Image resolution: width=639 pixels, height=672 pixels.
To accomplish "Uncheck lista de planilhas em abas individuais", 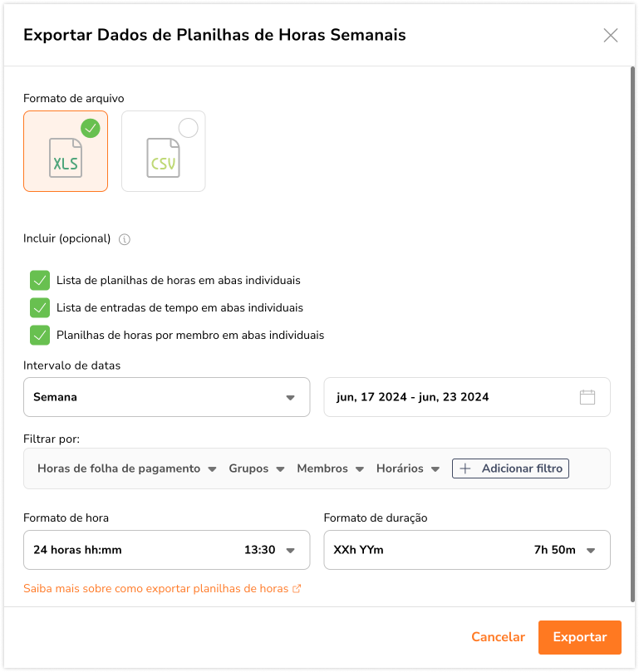I will pyautogui.click(x=40, y=280).
